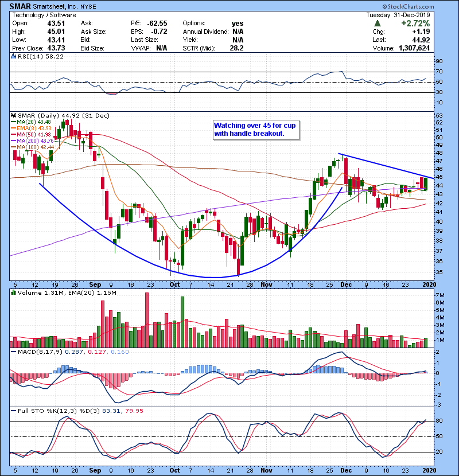459x476 pixels.
Task: Click the date 'Tuesday 31-Dec-2019'
Action: [398, 15]
